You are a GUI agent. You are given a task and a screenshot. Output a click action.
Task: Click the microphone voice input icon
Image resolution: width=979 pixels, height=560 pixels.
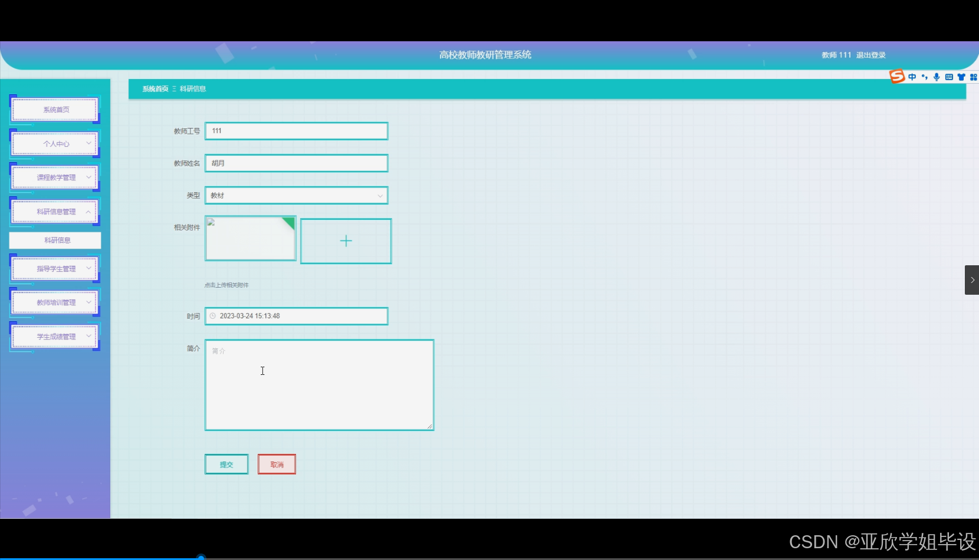(x=937, y=77)
